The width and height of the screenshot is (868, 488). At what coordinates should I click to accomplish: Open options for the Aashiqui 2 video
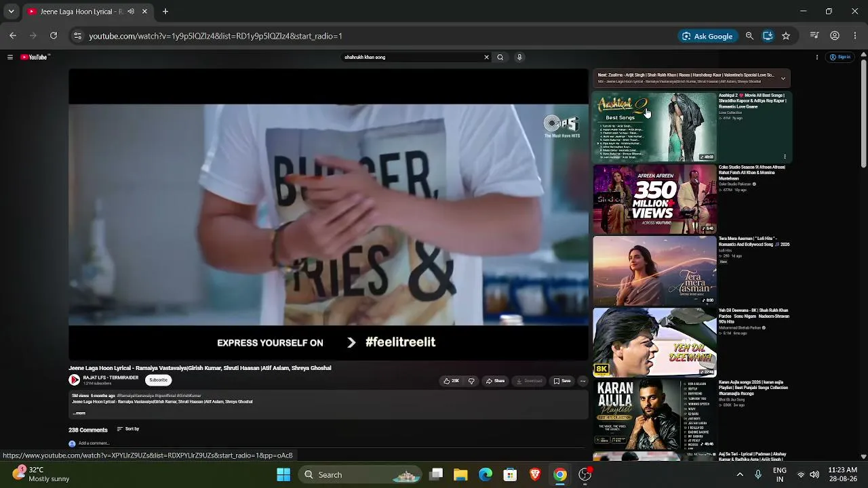pyautogui.click(x=785, y=157)
